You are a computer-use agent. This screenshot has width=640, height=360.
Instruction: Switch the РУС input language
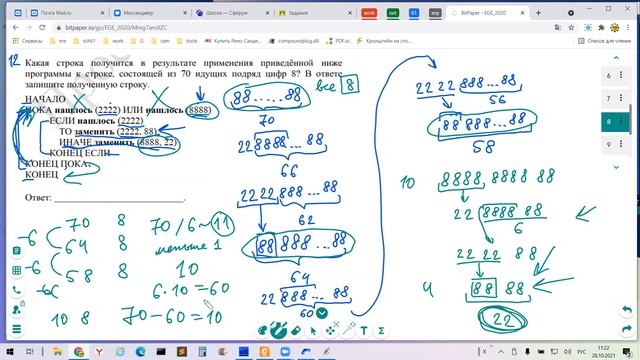point(582,351)
